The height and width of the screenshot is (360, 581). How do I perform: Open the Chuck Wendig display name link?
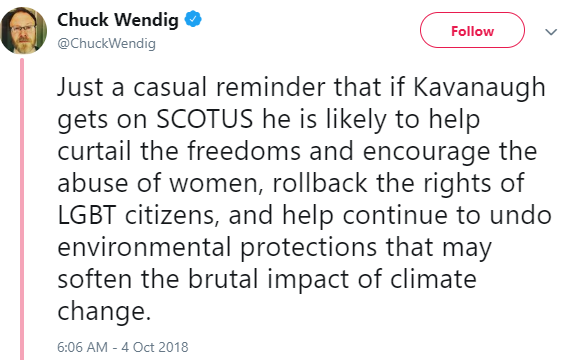118,20
